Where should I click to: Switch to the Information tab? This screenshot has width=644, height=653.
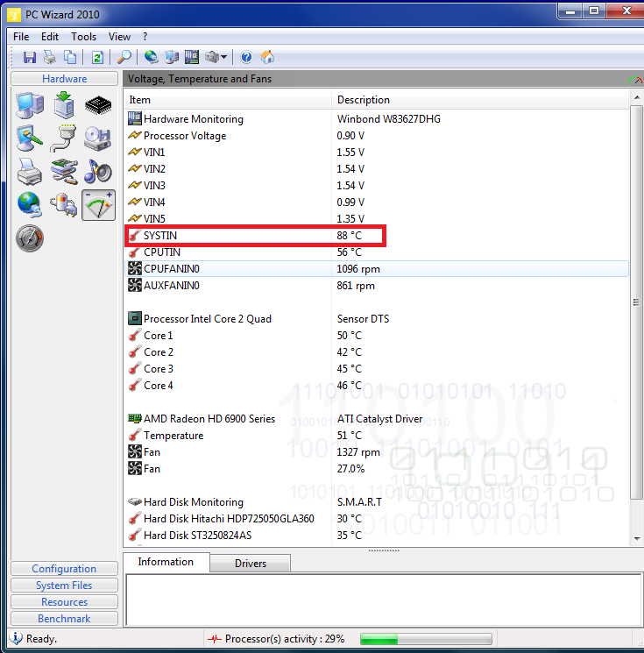(166, 562)
